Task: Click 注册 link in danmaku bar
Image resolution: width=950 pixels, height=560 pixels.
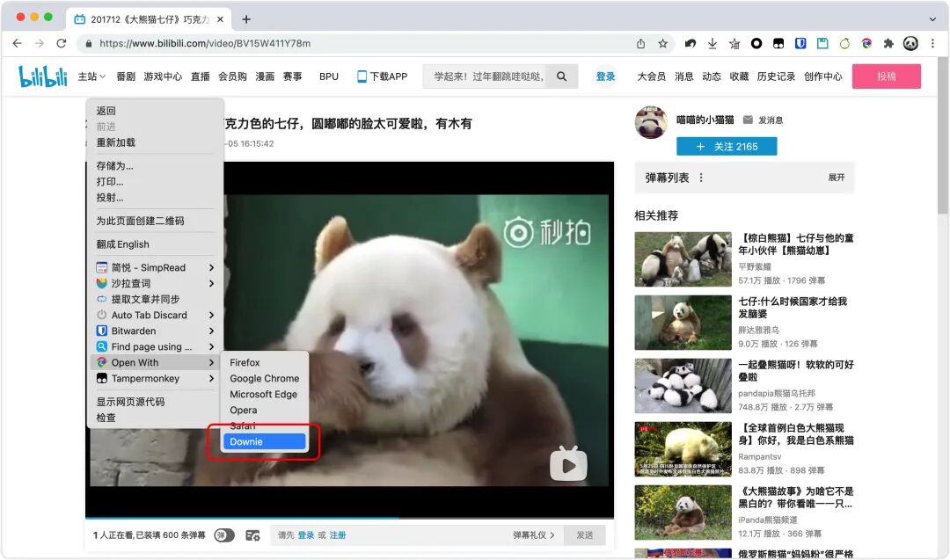Action: click(x=338, y=535)
